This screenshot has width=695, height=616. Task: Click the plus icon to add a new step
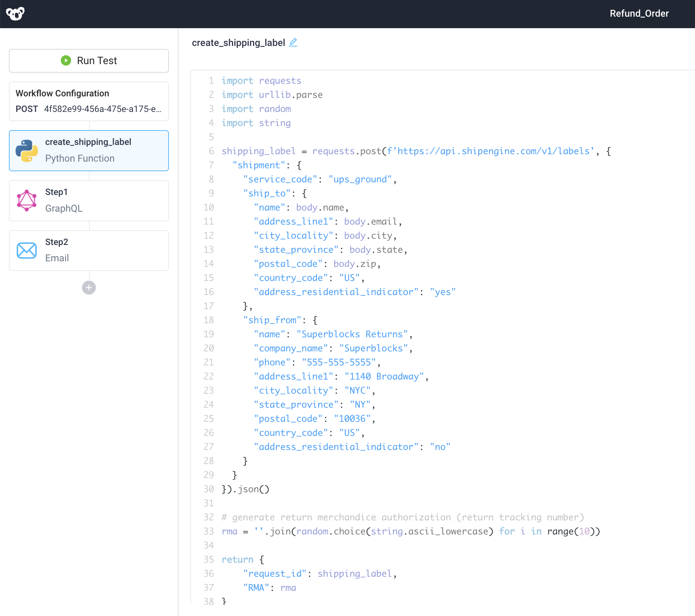(89, 288)
